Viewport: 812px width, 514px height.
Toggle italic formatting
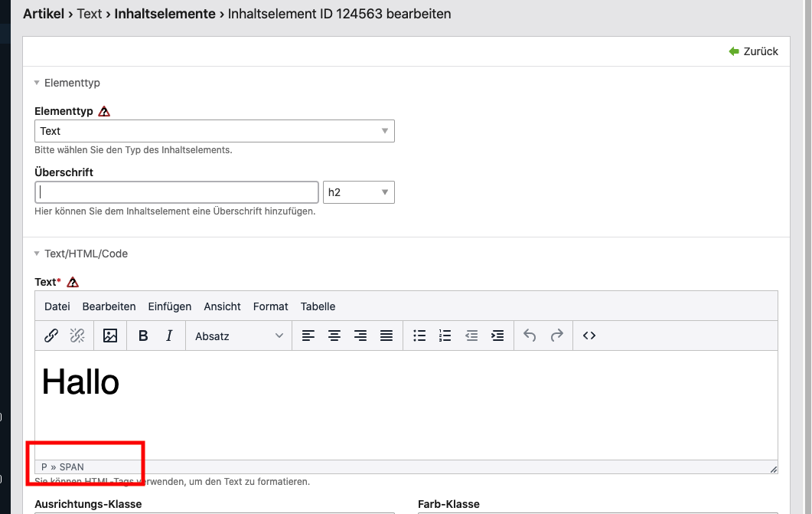[169, 336]
